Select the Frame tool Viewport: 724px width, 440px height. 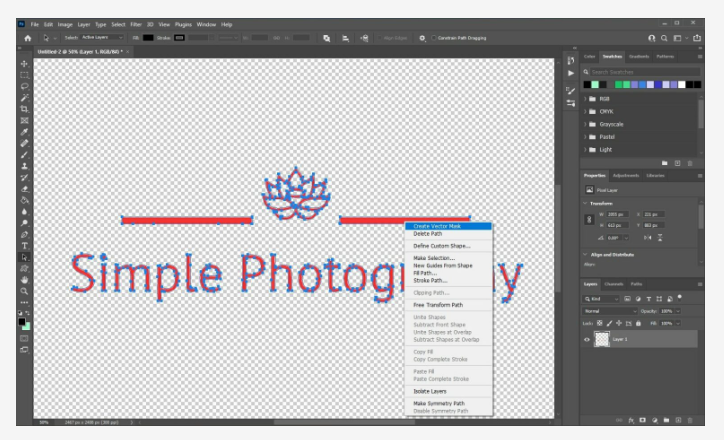pos(24,121)
